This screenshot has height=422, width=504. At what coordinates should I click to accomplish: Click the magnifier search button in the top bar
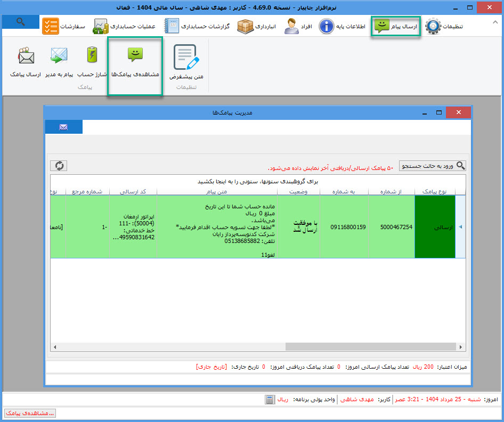tap(20, 22)
